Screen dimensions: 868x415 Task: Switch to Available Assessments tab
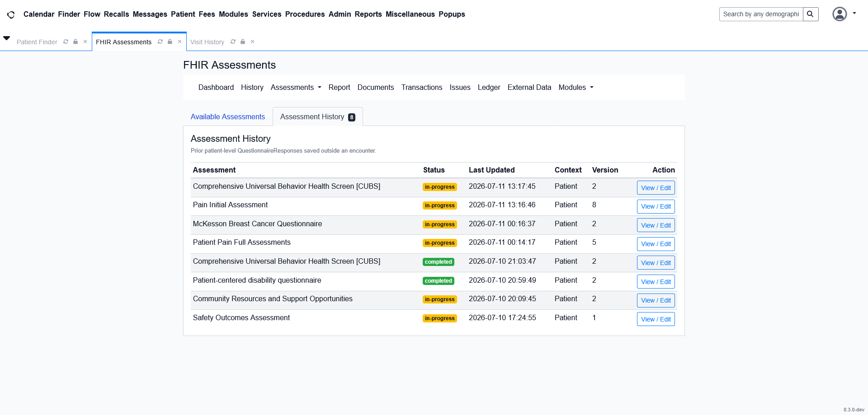(x=228, y=117)
